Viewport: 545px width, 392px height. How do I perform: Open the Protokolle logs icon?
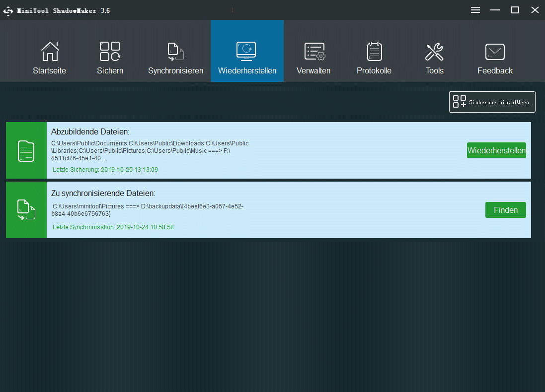(374, 52)
